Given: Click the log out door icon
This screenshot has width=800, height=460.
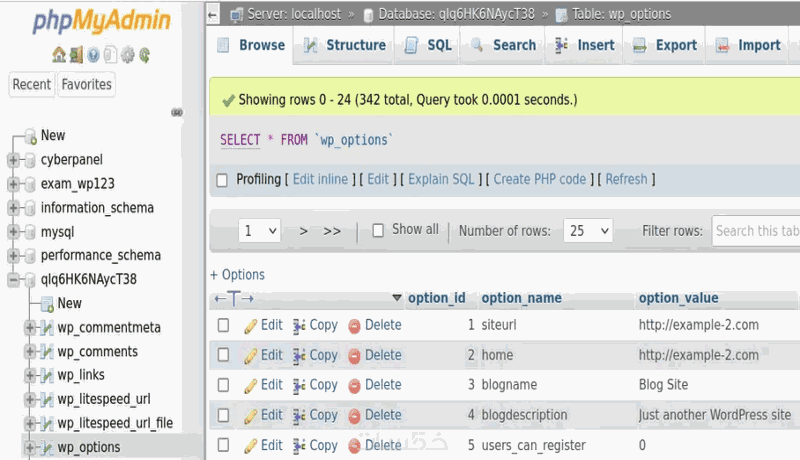Looking at the screenshot, I should click(x=76, y=55).
